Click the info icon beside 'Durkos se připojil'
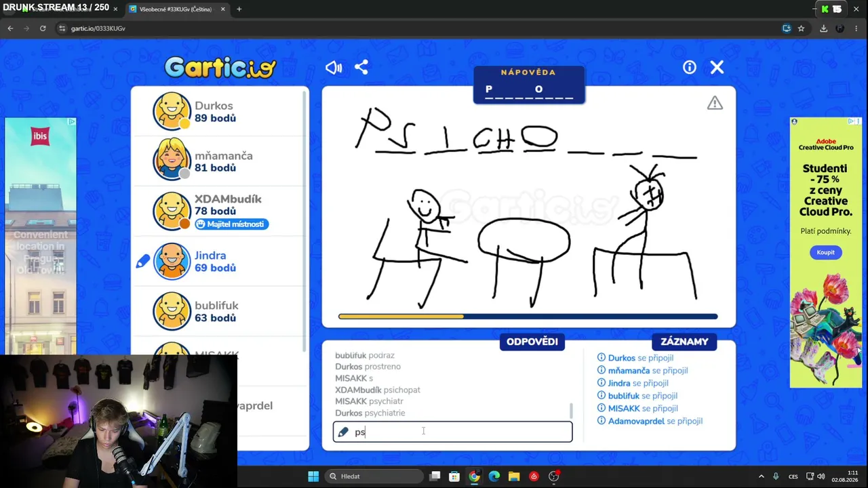Screen dimensions: 868x488 tap(601, 358)
